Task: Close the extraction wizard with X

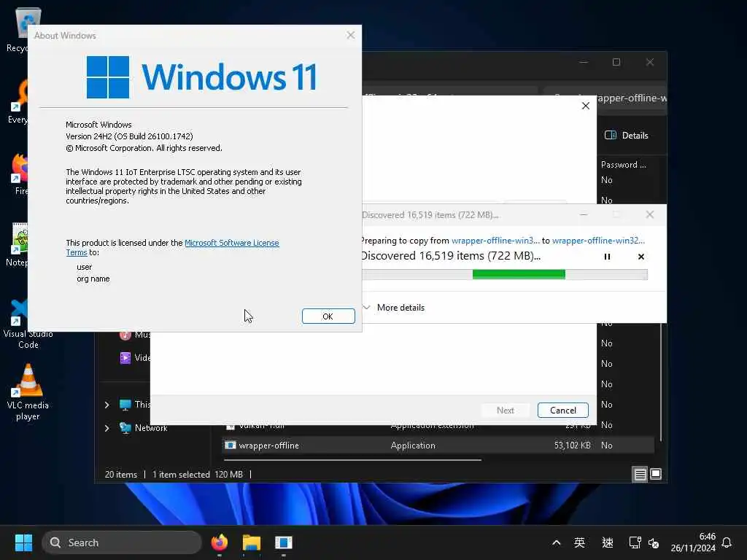Action: pos(586,106)
